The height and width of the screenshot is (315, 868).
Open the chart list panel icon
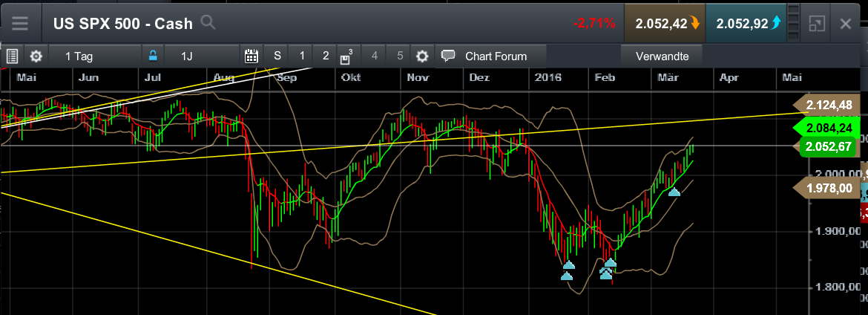12,56
